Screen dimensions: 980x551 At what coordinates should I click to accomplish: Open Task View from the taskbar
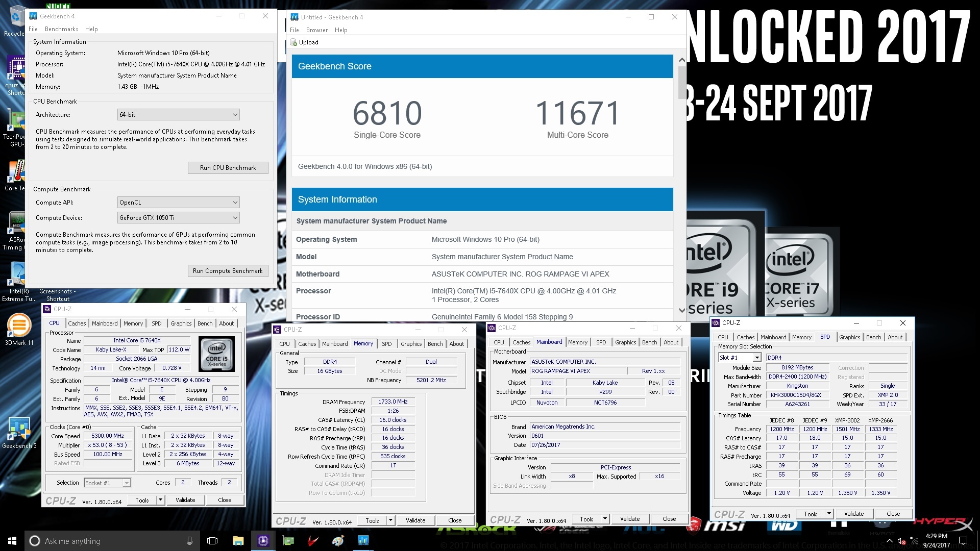pyautogui.click(x=212, y=541)
